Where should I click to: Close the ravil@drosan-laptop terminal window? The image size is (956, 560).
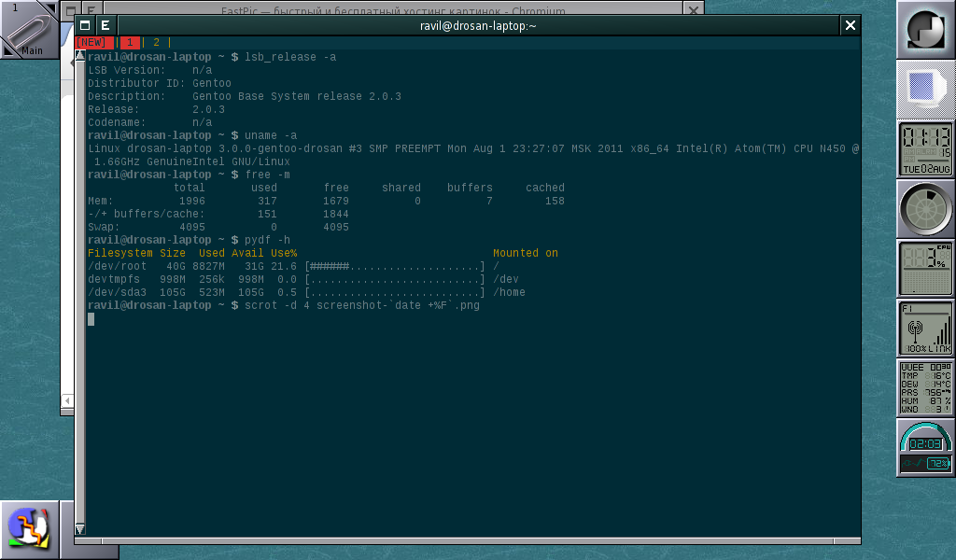click(x=850, y=25)
